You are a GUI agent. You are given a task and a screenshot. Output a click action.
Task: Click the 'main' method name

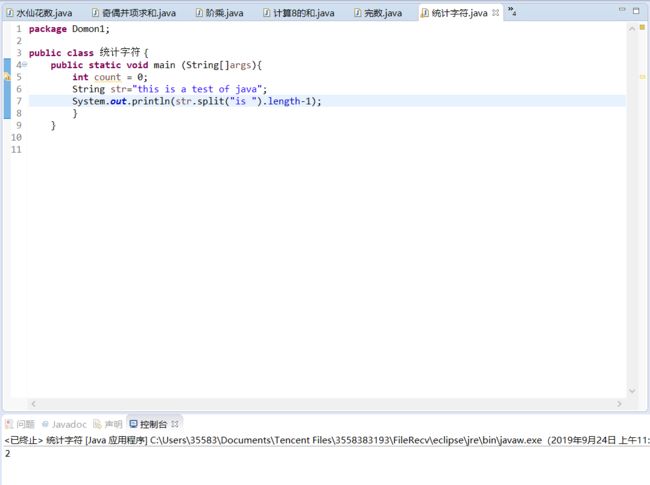(x=165, y=65)
